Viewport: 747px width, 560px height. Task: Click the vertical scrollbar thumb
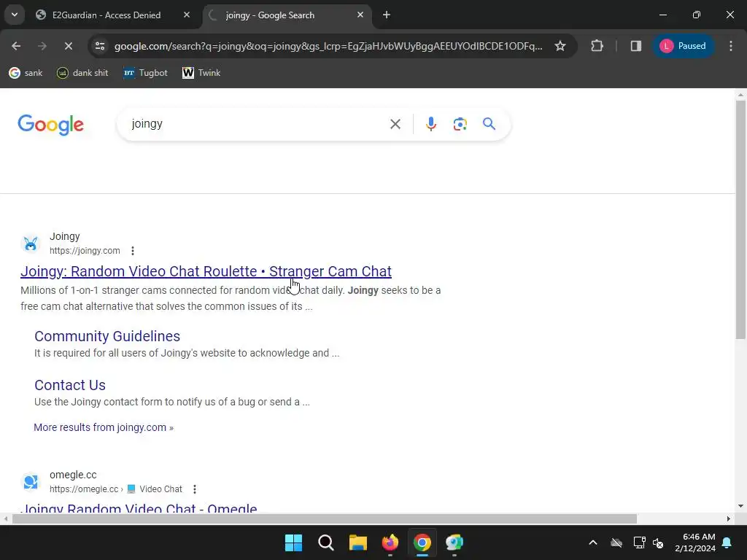[x=740, y=219]
